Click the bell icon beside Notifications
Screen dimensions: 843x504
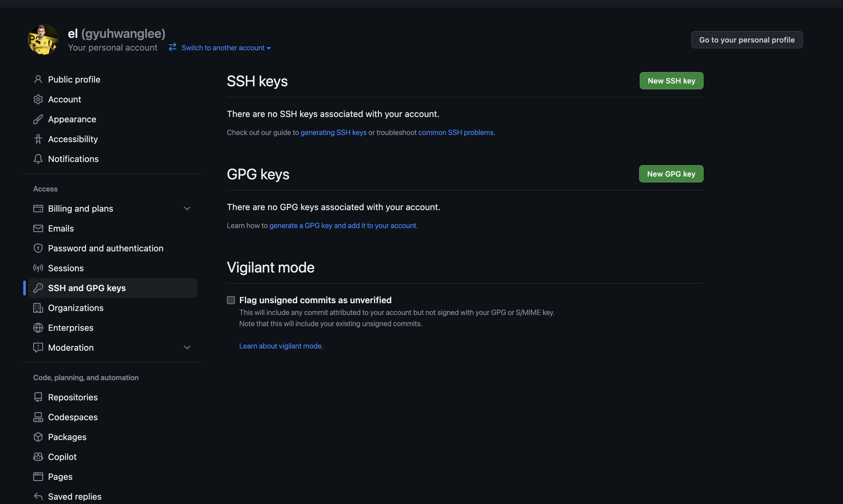(x=38, y=159)
